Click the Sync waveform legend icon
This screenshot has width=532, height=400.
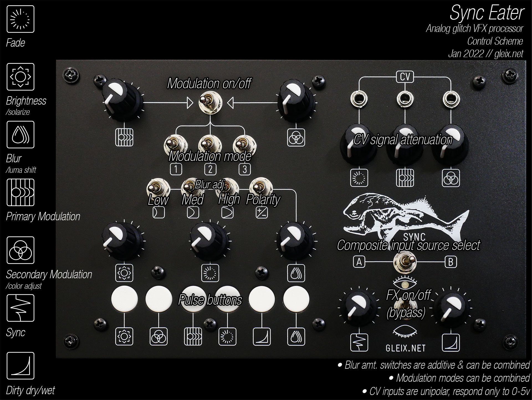coord(21,308)
